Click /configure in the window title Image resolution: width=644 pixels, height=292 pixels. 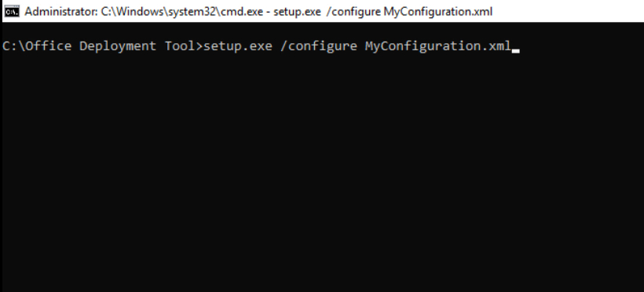click(353, 12)
